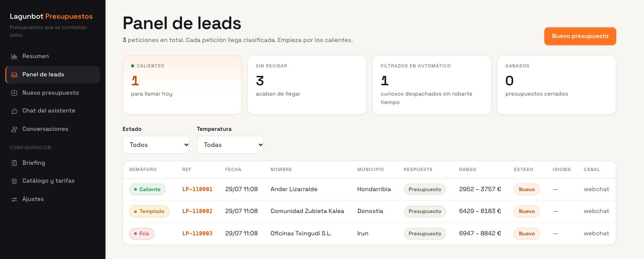
Task: Click the Nuevo presupuesto plus icon in sidebar
Action: (14, 93)
